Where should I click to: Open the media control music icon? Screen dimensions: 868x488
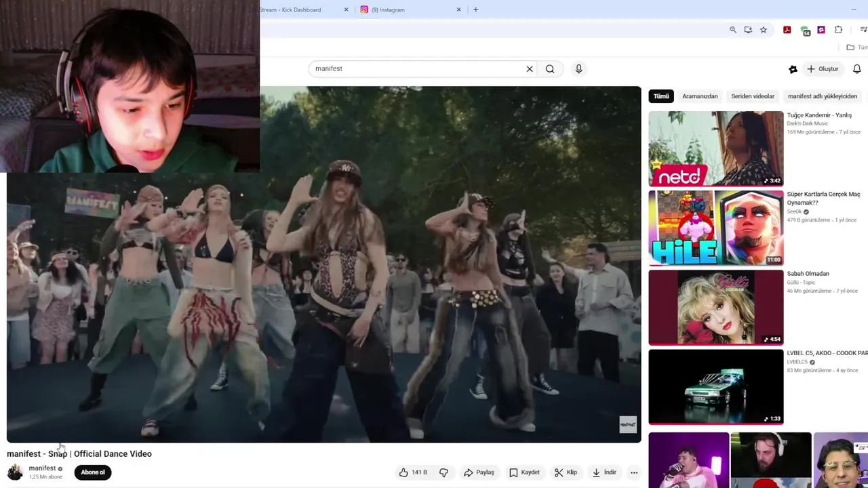coord(863,30)
